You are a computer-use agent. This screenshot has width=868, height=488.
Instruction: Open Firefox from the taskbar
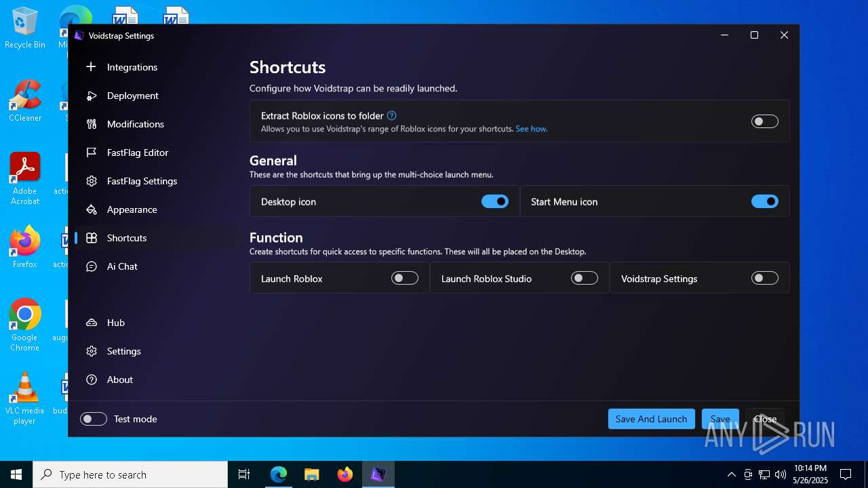point(345,474)
